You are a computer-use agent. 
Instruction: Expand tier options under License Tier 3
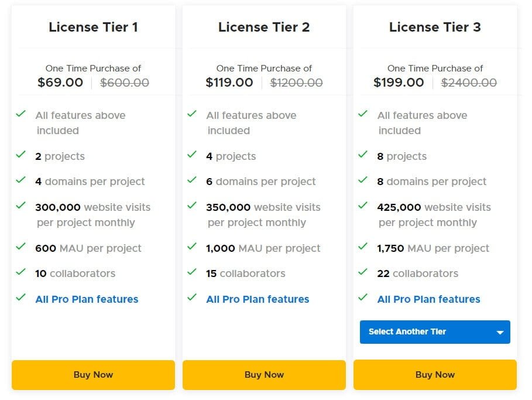[x=435, y=332]
